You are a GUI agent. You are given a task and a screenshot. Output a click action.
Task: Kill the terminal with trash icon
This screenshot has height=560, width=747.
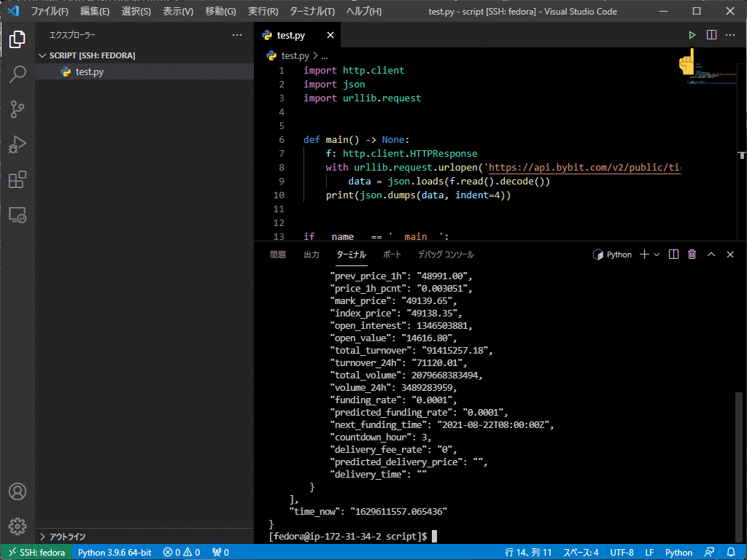coord(692,254)
